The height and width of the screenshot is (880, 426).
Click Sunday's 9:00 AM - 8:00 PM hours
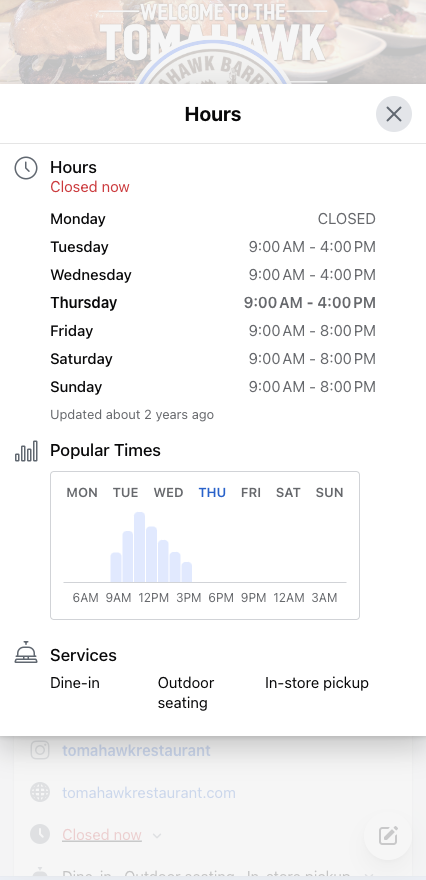312,387
